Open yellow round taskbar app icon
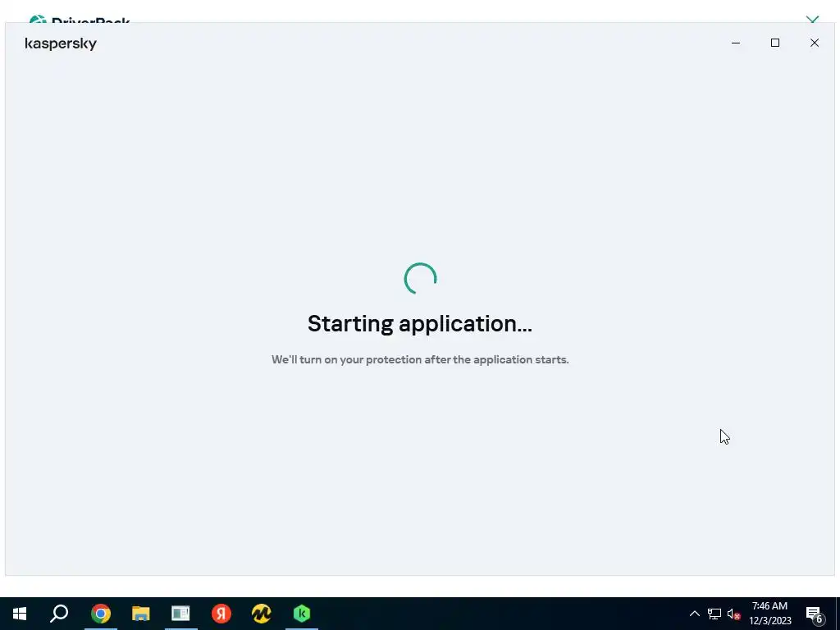The width and height of the screenshot is (840, 630). pyautogui.click(x=262, y=614)
